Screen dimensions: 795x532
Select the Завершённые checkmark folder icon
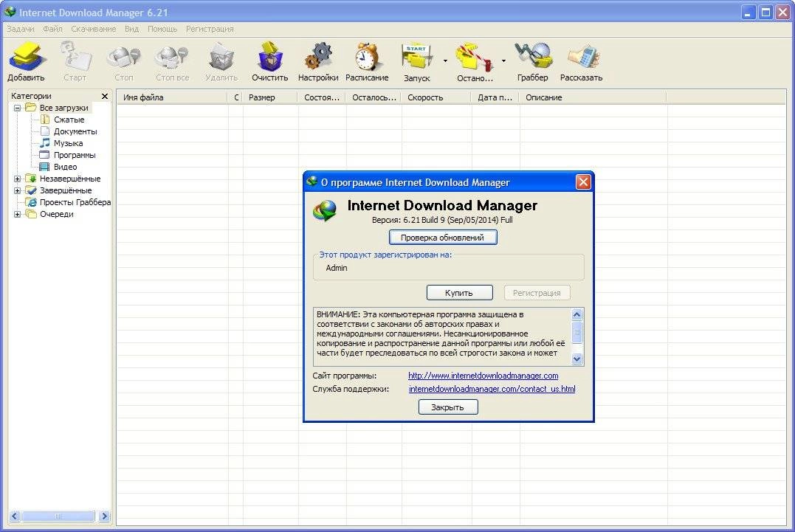coord(31,190)
